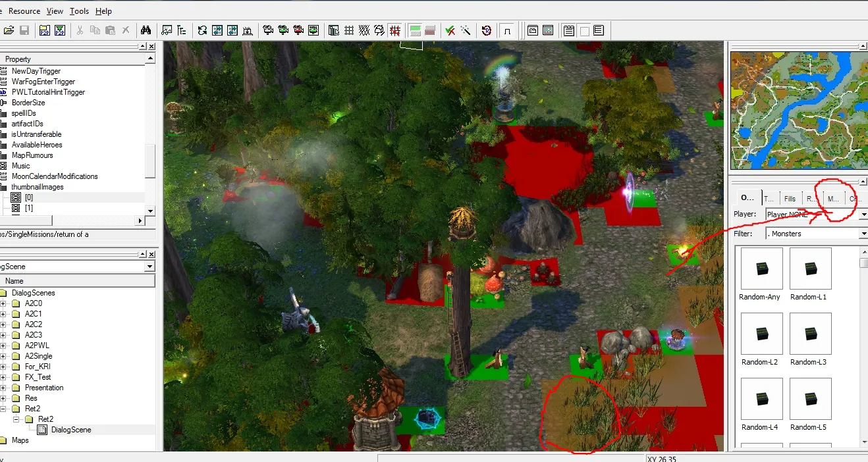Select the AvailableHeroes property row
Viewport: 868px width, 462px height.
tap(37, 145)
